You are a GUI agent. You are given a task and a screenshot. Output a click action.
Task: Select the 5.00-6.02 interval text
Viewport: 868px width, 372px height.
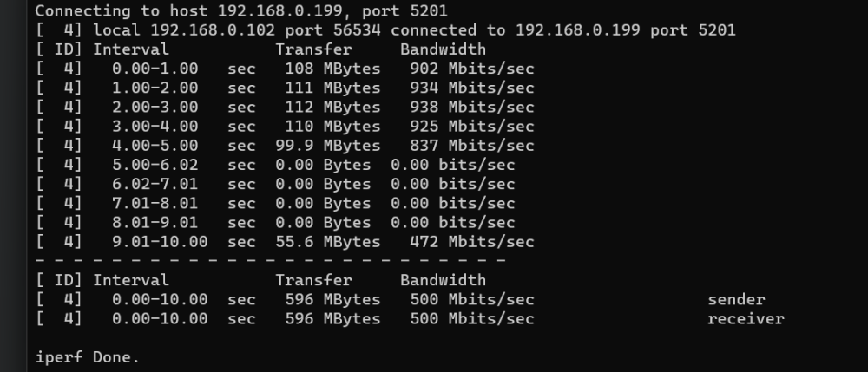[155, 165]
